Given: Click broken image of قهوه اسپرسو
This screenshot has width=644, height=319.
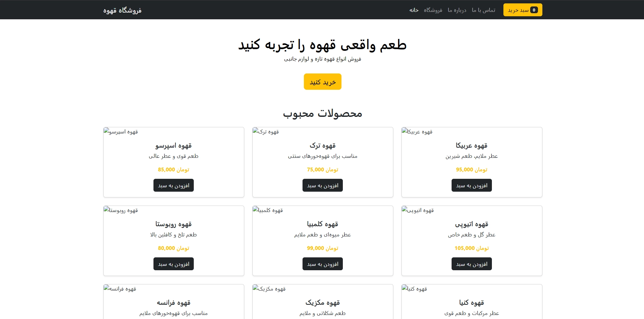Looking at the screenshot, I should click(x=121, y=131).
